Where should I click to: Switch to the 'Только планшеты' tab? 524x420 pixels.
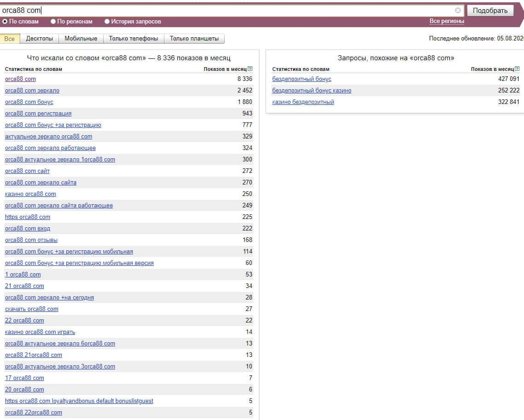[194, 39]
